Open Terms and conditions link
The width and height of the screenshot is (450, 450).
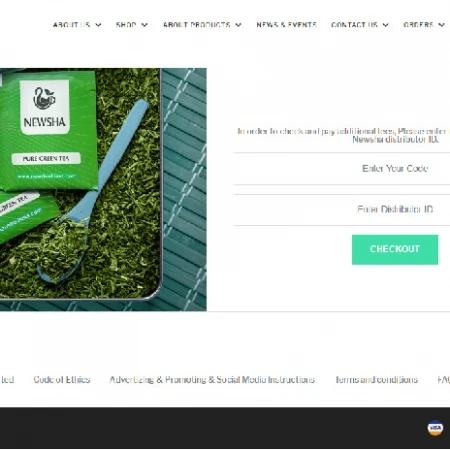click(376, 380)
